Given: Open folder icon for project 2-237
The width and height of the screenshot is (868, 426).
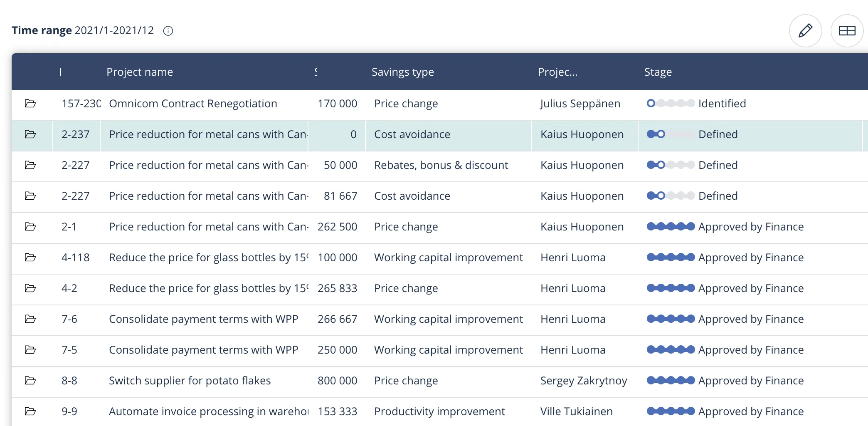Looking at the screenshot, I should 30,134.
